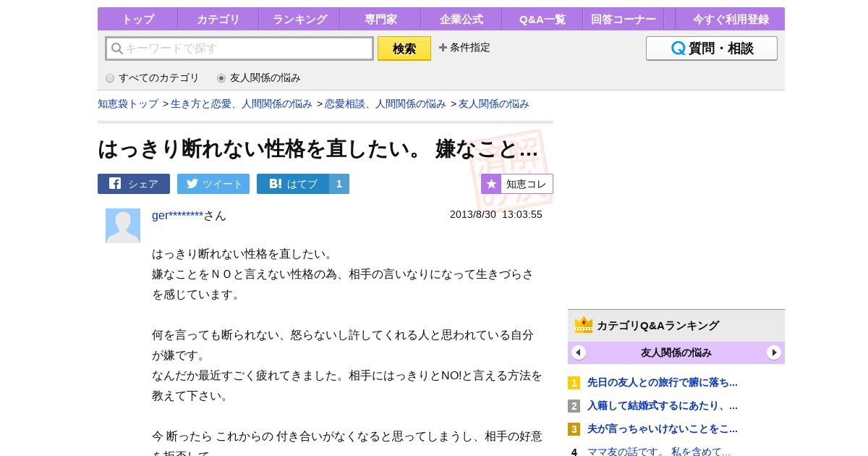Share via the シェア button
The height and width of the screenshot is (456, 868).
click(x=134, y=184)
